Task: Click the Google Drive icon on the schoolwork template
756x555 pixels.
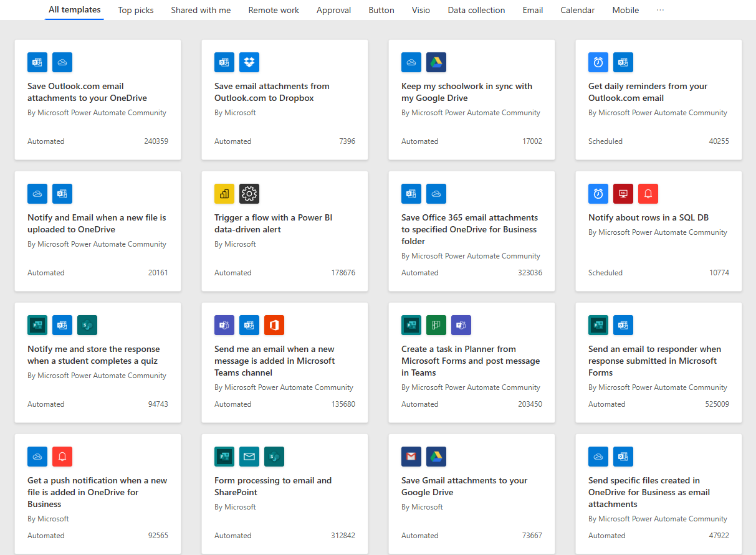Action: [x=436, y=62]
